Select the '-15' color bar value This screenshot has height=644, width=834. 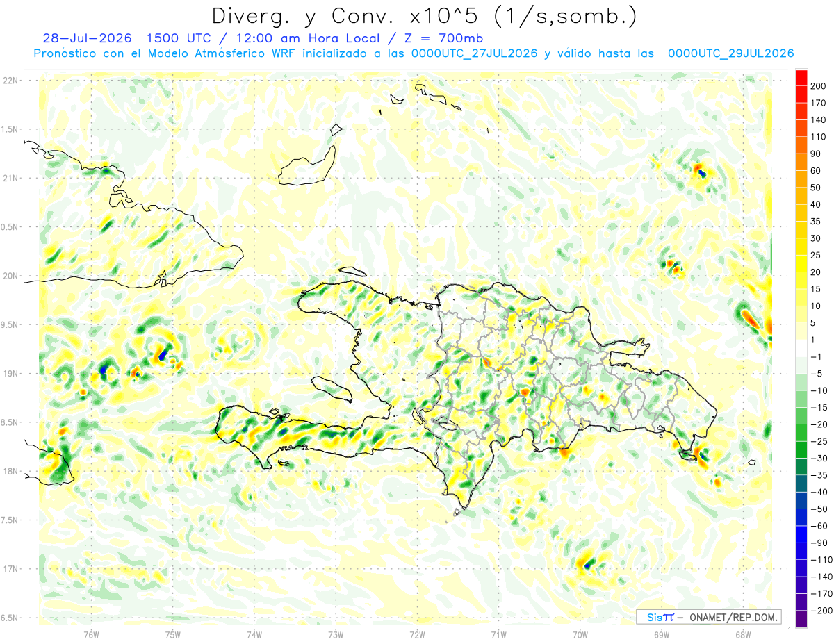pos(821,407)
